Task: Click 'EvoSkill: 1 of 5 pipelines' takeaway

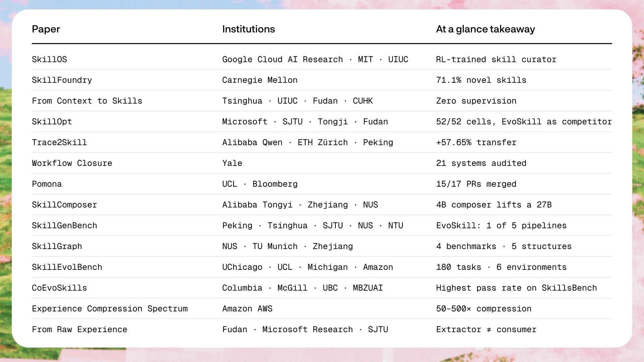Action: [501, 226]
